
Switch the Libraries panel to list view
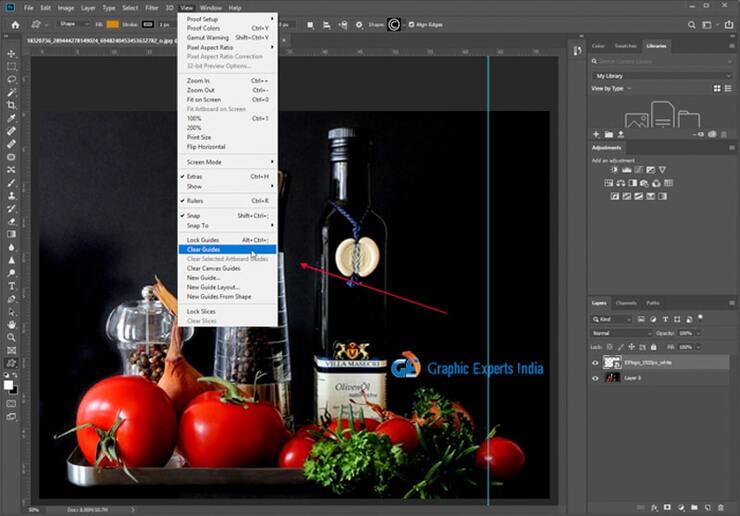tap(729, 88)
